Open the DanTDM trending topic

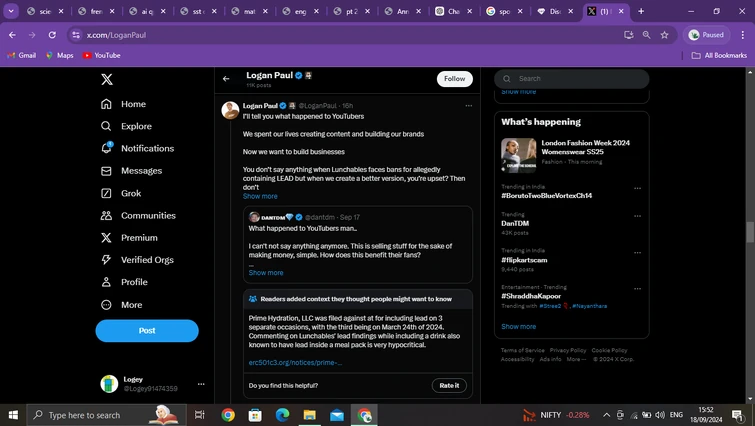[515, 223]
